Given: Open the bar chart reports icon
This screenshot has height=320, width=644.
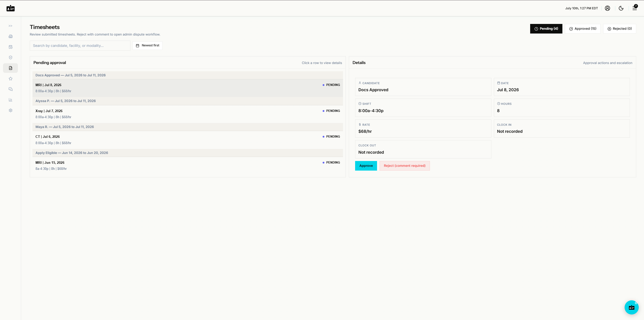Looking at the screenshot, I should pyautogui.click(x=11, y=100).
